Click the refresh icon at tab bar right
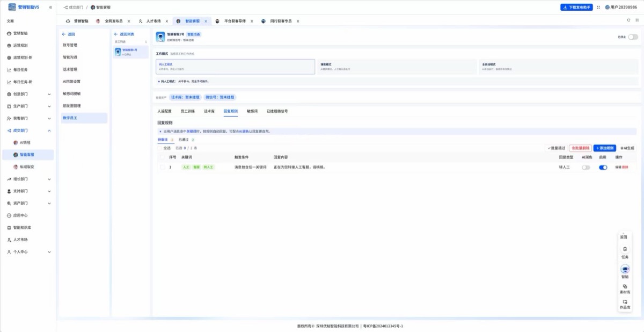 tap(629, 20)
